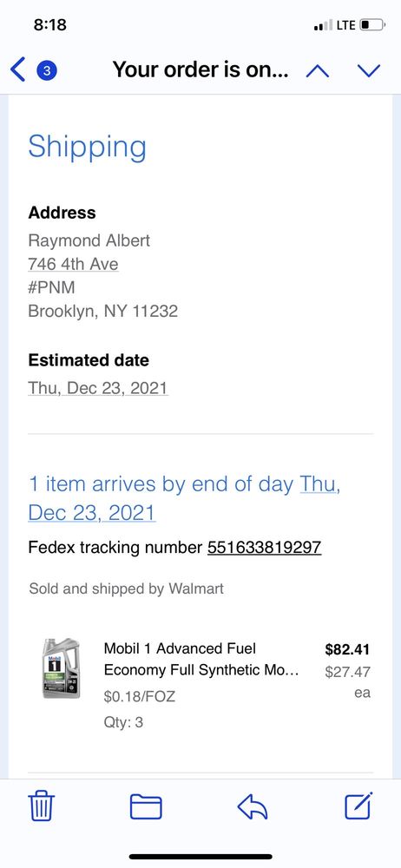Screen dimensions: 401x868
Task: Move email using the folder icon
Action: pos(146,806)
